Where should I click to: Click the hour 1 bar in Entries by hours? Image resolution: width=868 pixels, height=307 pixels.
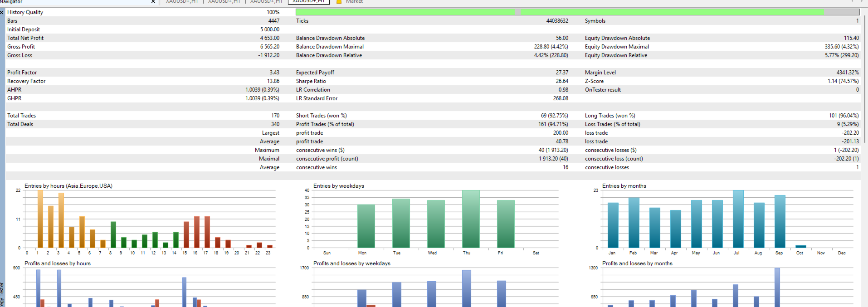[40, 219]
